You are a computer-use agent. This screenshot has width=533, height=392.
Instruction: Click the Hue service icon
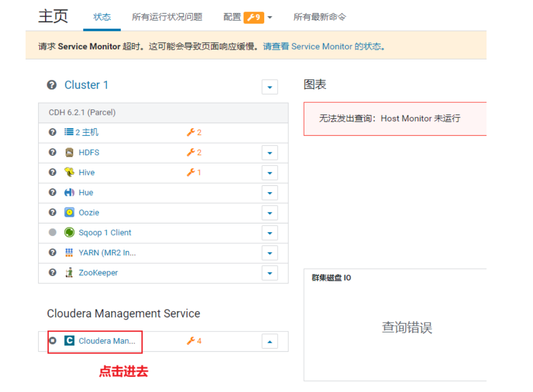[69, 193]
